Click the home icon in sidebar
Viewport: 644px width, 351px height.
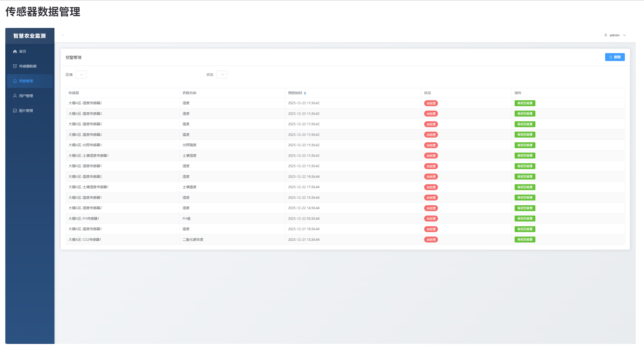[x=15, y=51]
